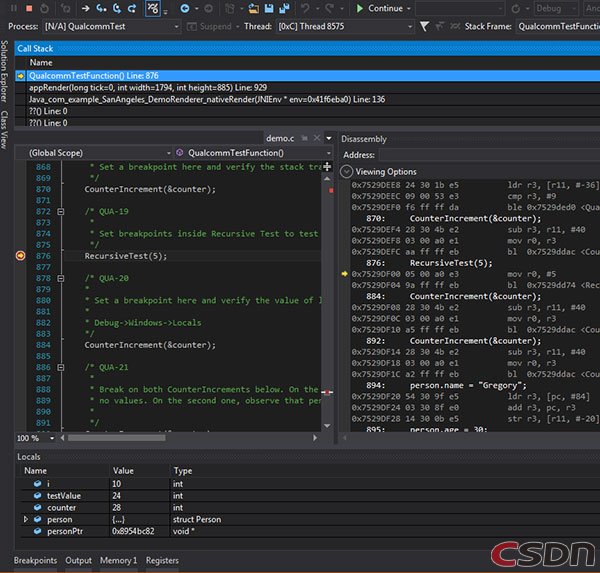600x573 pixels.
Task: Open the Debug configuration dropdown
Action: coord(556,8)
